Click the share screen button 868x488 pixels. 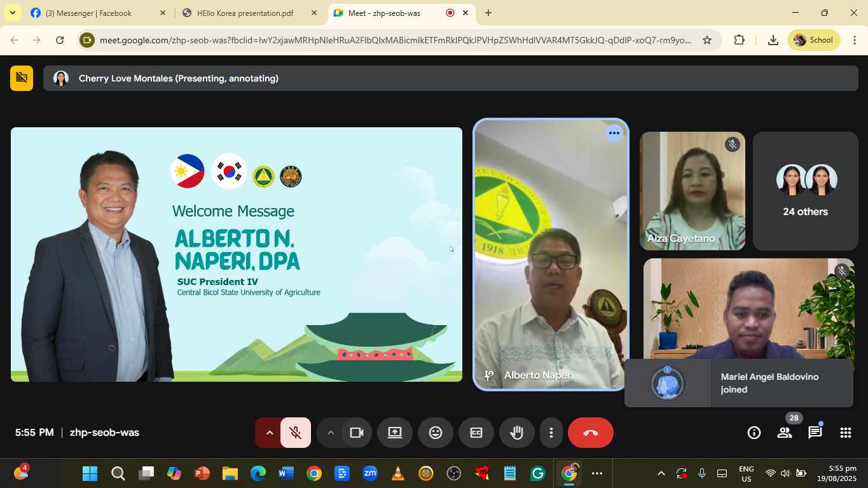pyautogui.click(x=394, y=433)
